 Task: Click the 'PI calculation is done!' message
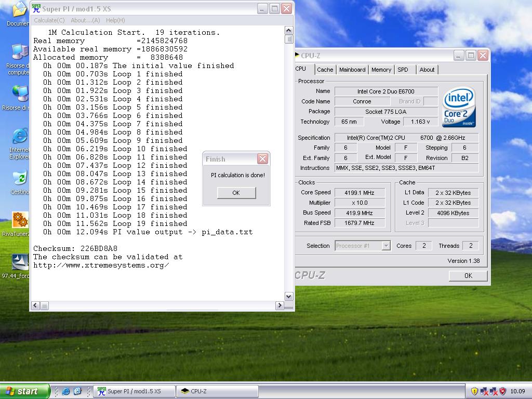(238, 175)
